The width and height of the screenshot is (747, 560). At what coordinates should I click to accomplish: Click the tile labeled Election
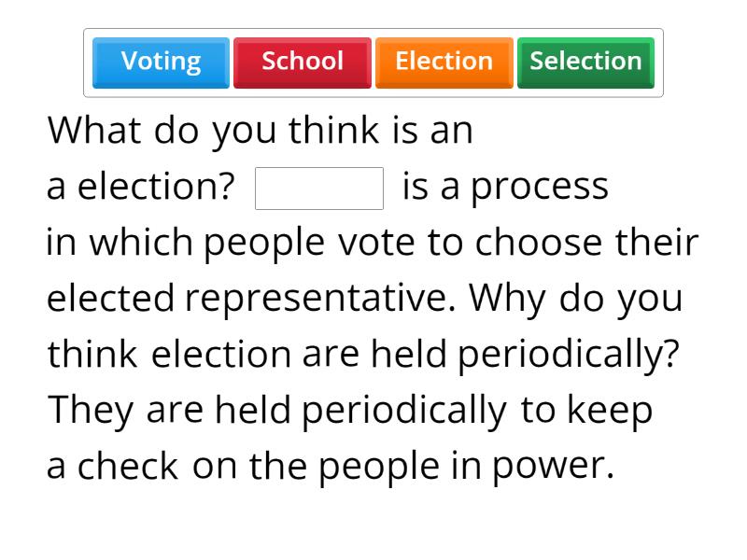click(x=444, y=62)
